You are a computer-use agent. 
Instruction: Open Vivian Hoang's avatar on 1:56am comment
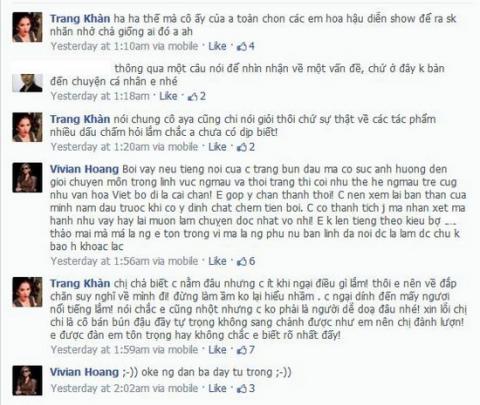pos(27,177)
